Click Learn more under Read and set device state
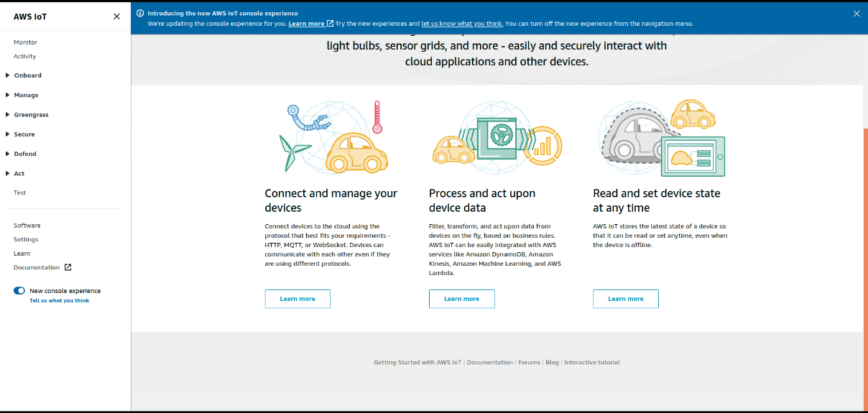Image resolution: width=868 pixels, height=413 pixels. (x=626, y=299)
